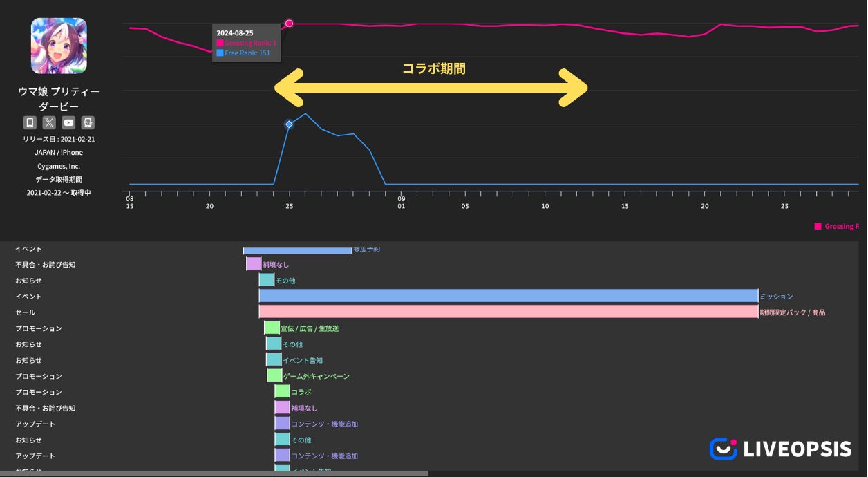Click the ウマ娘 プリティーダービー title

(x=59, y=99)
